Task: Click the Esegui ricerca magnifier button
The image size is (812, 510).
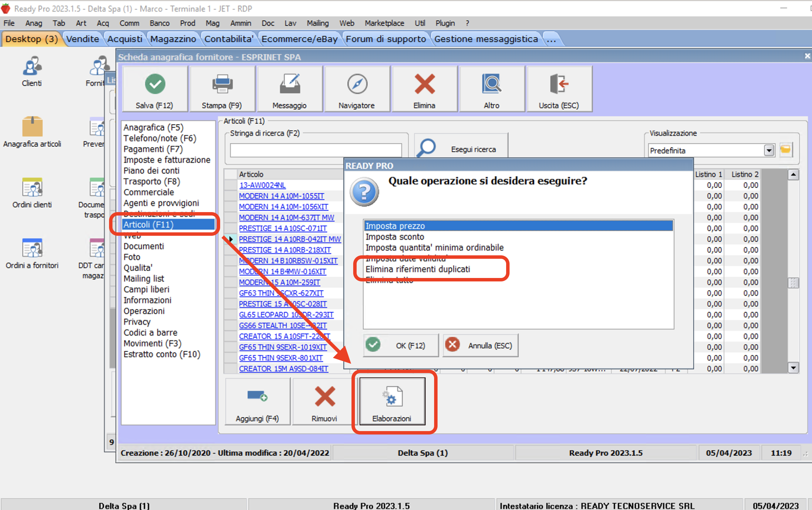Action: pyautogui.click(x=461, y=149)
